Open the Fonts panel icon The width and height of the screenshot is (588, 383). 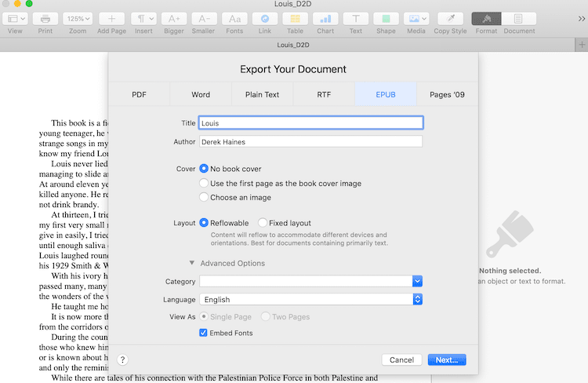pyautogui.click(x=234, y=19)
